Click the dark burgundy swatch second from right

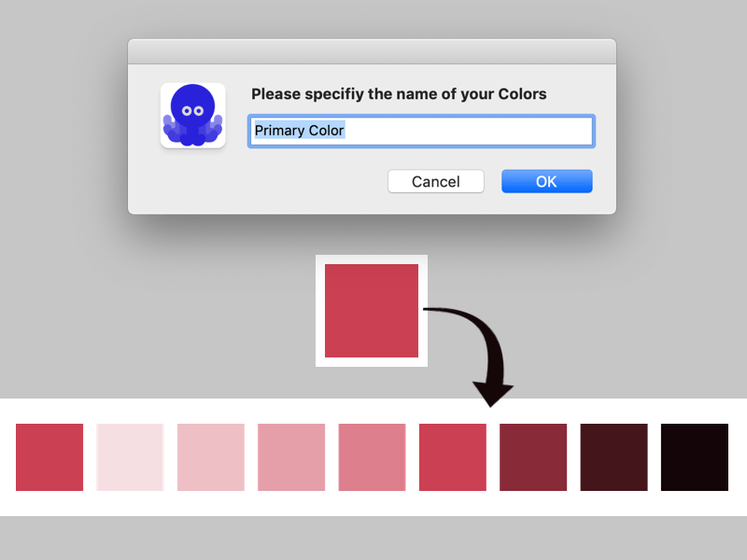[x=613, y=456]
